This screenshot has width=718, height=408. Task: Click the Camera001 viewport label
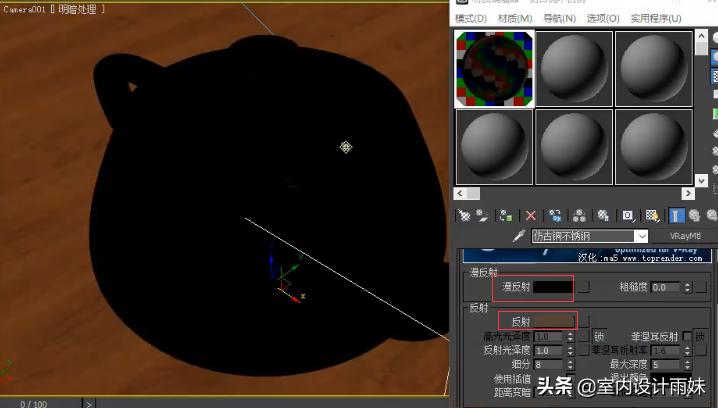pos(24,9)
